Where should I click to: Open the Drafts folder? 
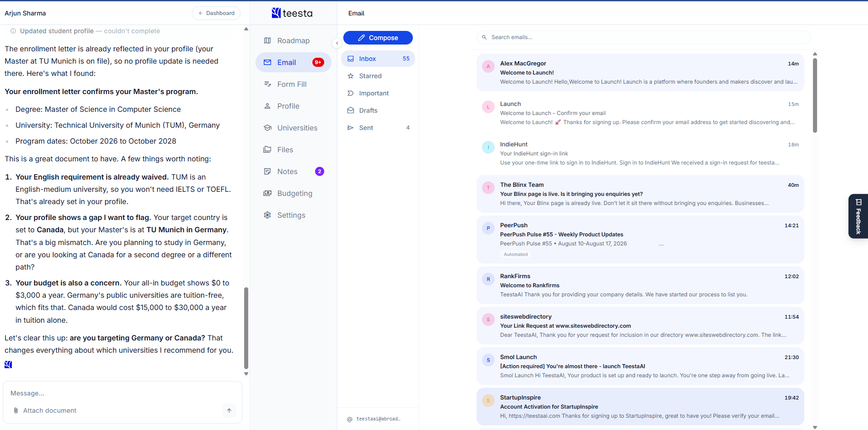tap(378, 110)
